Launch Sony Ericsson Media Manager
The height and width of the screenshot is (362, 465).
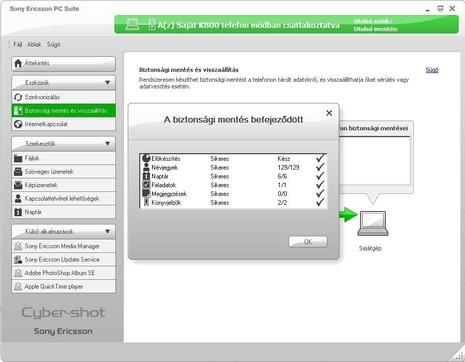pyautogui.click(x=63, y=246)
